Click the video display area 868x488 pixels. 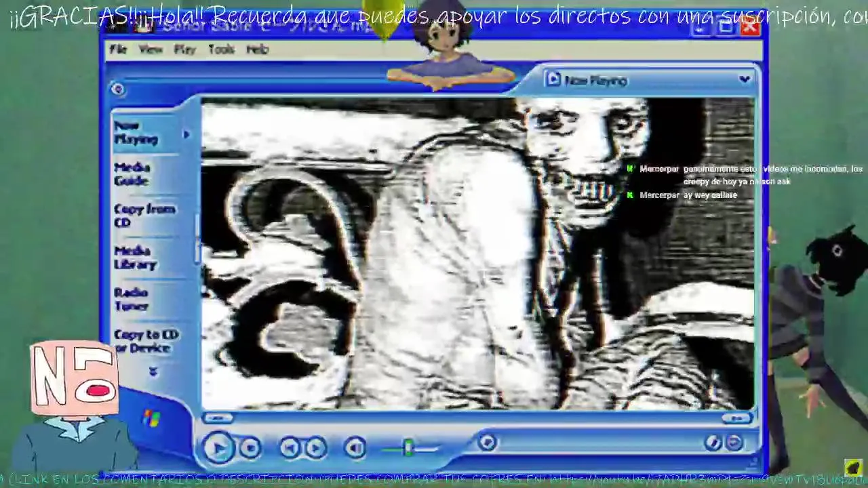477,254
